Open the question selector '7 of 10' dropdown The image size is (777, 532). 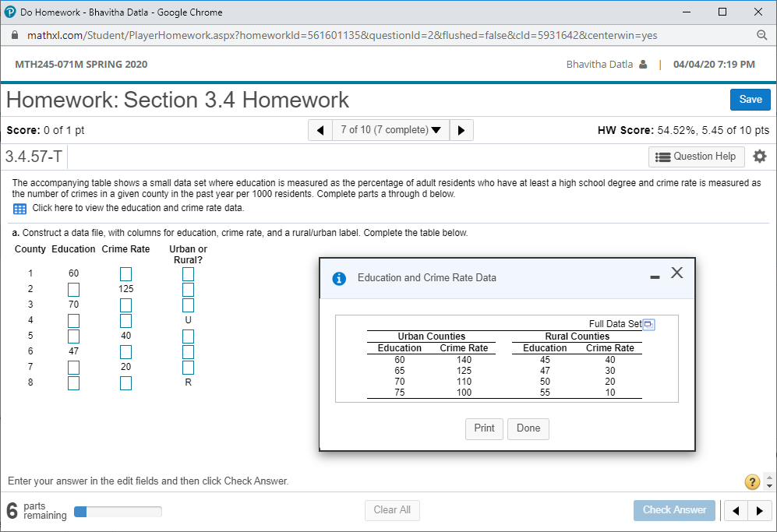tap(390, 130)
